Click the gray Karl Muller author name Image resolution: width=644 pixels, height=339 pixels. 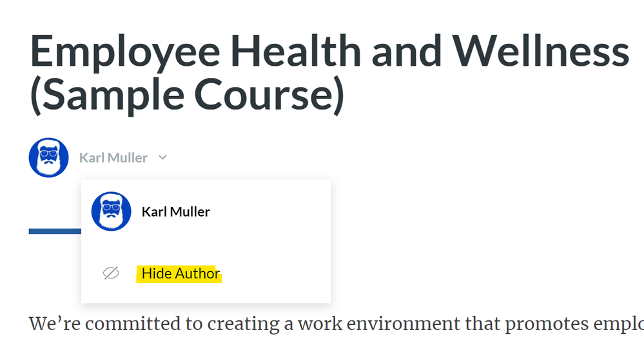[113, 158]
